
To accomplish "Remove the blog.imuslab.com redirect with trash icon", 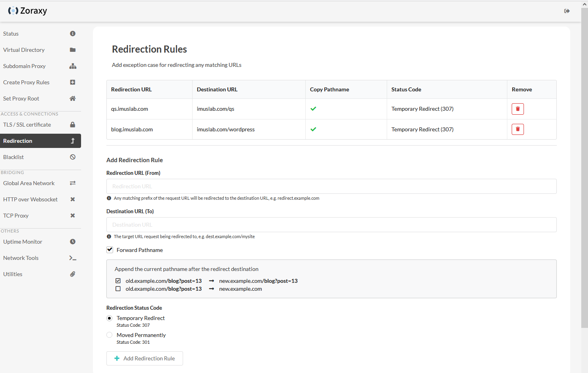I will 518,129.
